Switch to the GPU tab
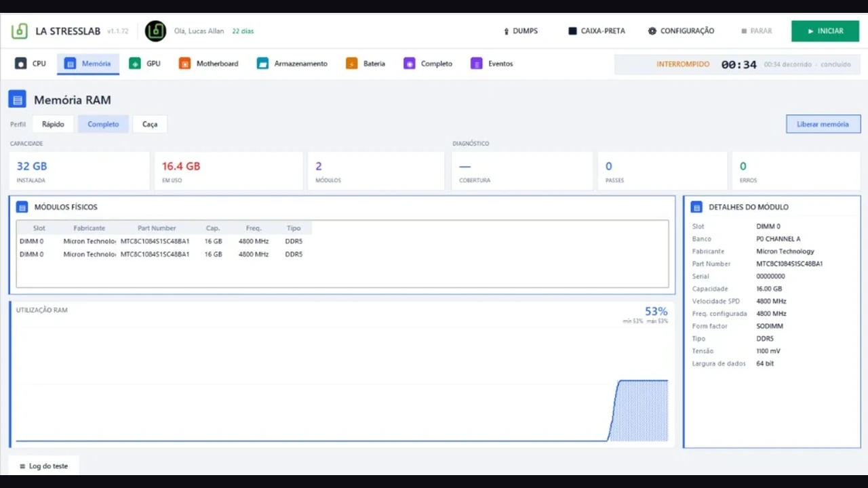This screenshot has height=488, width=868. click(x=145, y=64)
